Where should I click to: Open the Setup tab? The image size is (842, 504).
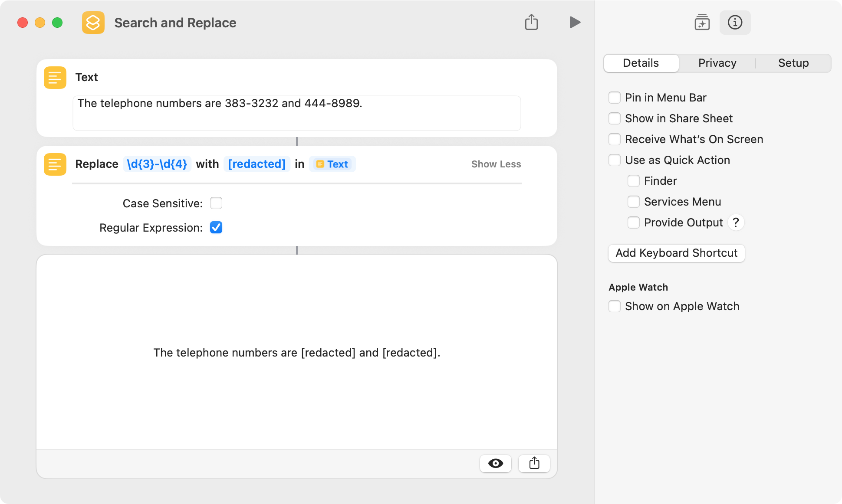coord(793,63)
